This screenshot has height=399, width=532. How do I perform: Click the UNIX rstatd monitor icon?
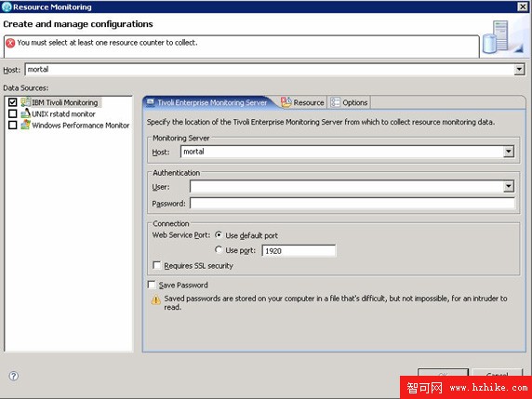coord(25,113)
